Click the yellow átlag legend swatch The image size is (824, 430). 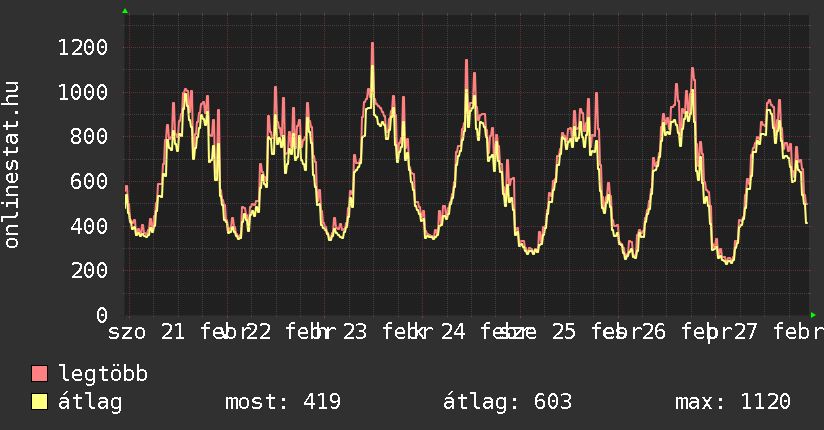click(40, 402)
